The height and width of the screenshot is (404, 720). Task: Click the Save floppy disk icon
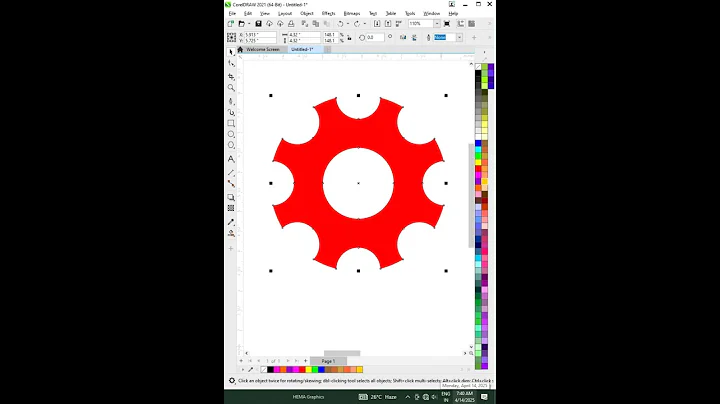point(259,23)
